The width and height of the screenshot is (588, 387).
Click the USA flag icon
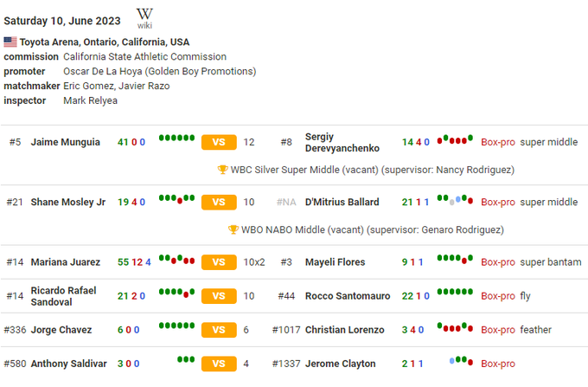click(x=10, y=42)
